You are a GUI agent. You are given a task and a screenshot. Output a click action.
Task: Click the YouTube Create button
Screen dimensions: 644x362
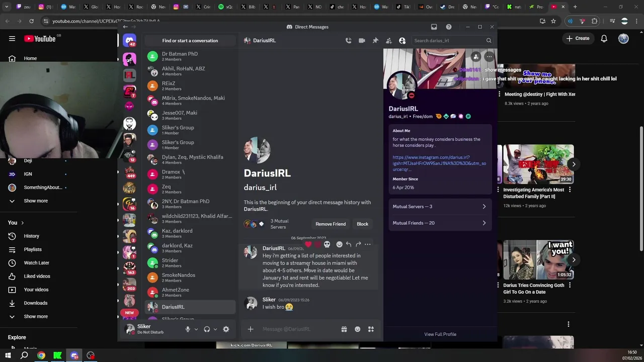[x=578, y=39]
